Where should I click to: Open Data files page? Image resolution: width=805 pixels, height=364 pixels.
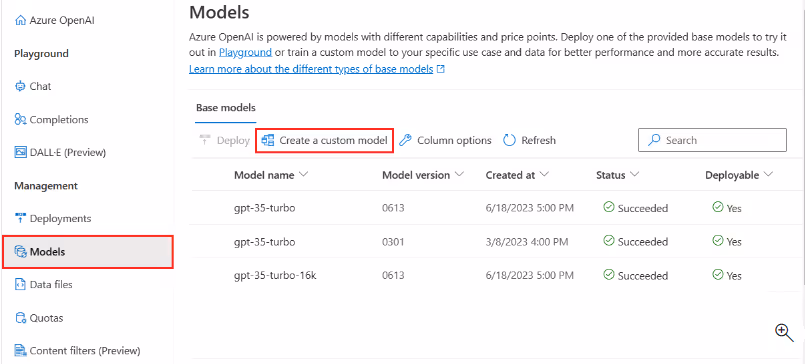coord(44,284)
